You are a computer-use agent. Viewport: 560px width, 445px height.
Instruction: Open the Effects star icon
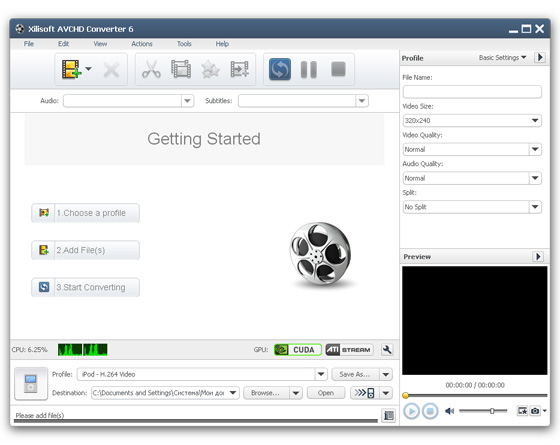[210, 69]
